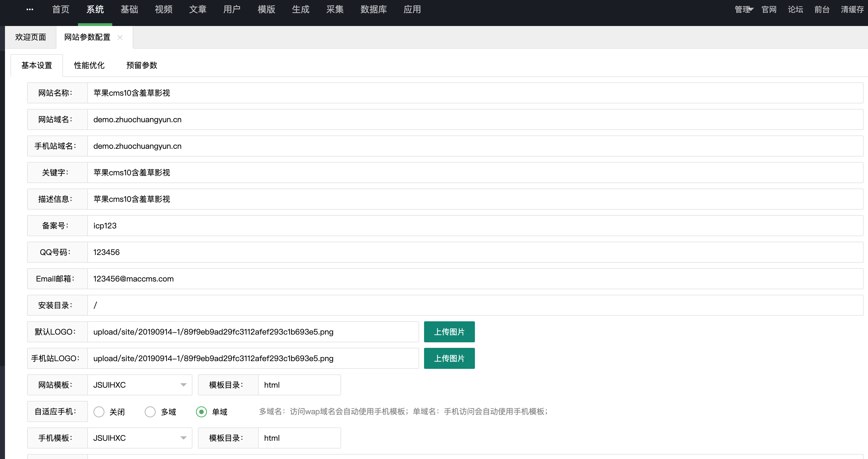Screen dimensions: 868x459
Task: Click the 关键字 input field
Action: point(475,173)
